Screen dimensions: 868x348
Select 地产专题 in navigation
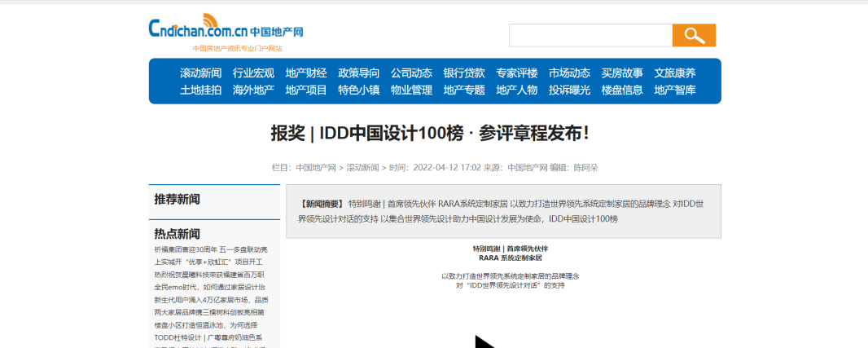[x=464, y=90]
